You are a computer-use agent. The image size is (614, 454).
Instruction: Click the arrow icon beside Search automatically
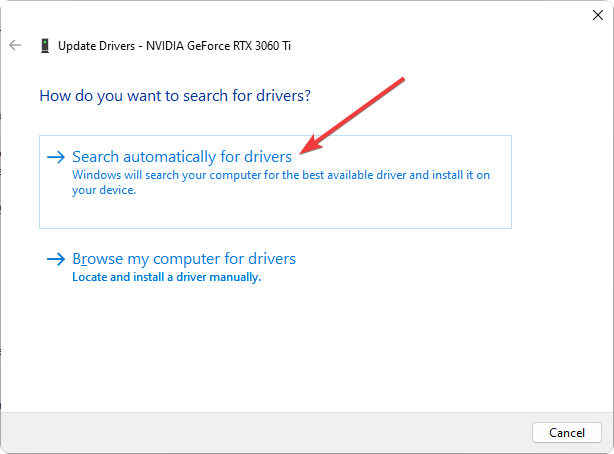pos(56,157)
